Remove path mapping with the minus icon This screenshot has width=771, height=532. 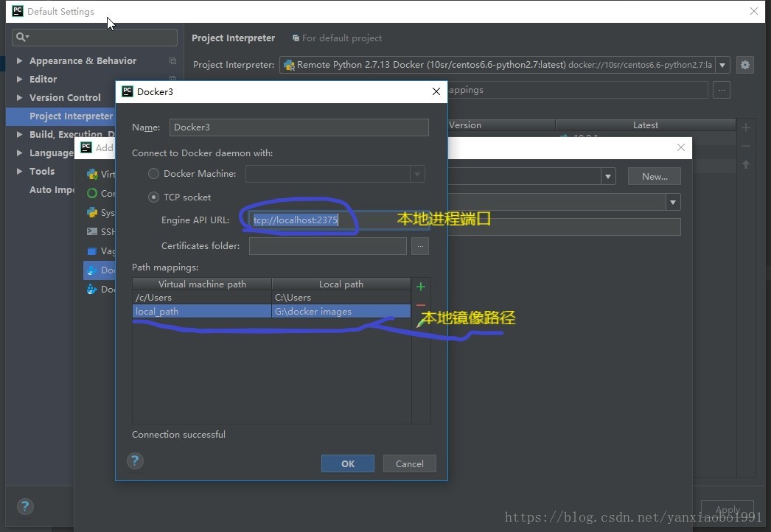pos(421,305)
